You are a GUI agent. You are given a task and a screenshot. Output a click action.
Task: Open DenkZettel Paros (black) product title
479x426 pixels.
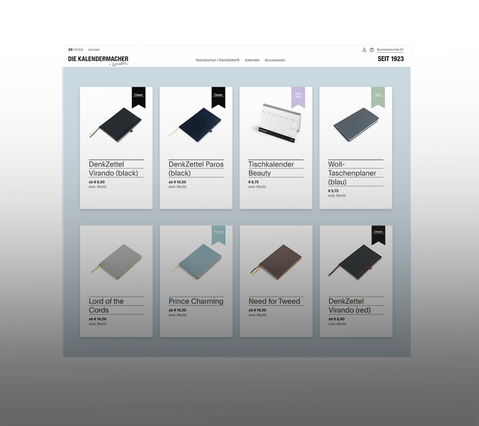[196, 169]
